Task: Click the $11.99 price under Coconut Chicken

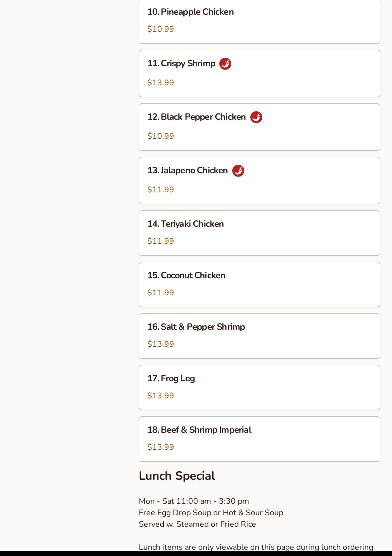Action: (161, 293)
